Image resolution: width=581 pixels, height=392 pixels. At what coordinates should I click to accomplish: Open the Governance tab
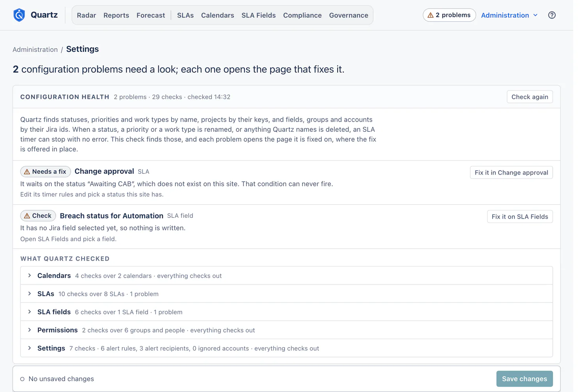(x=349, y=15)
